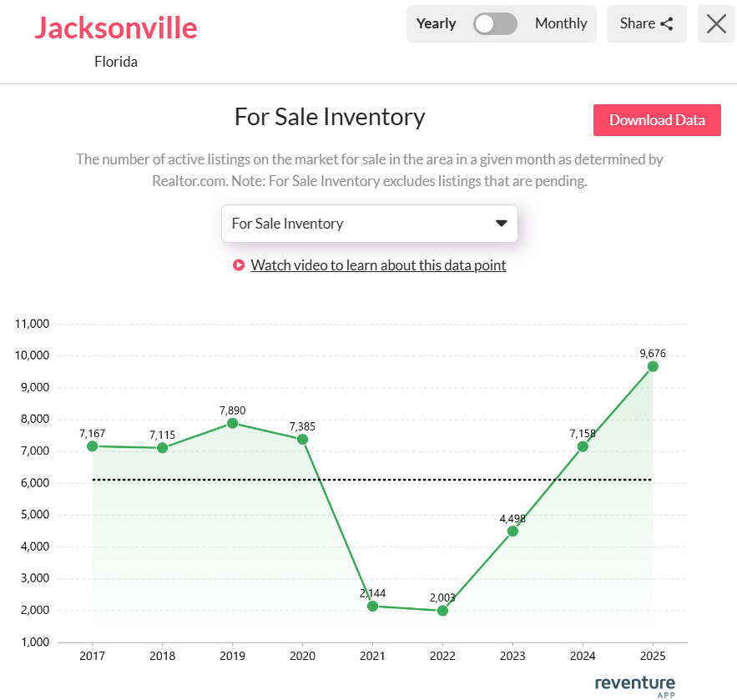The width and height of the screenshot is (737, 700).
Task: Click the dropdown arrow caret
Action: 501,223
